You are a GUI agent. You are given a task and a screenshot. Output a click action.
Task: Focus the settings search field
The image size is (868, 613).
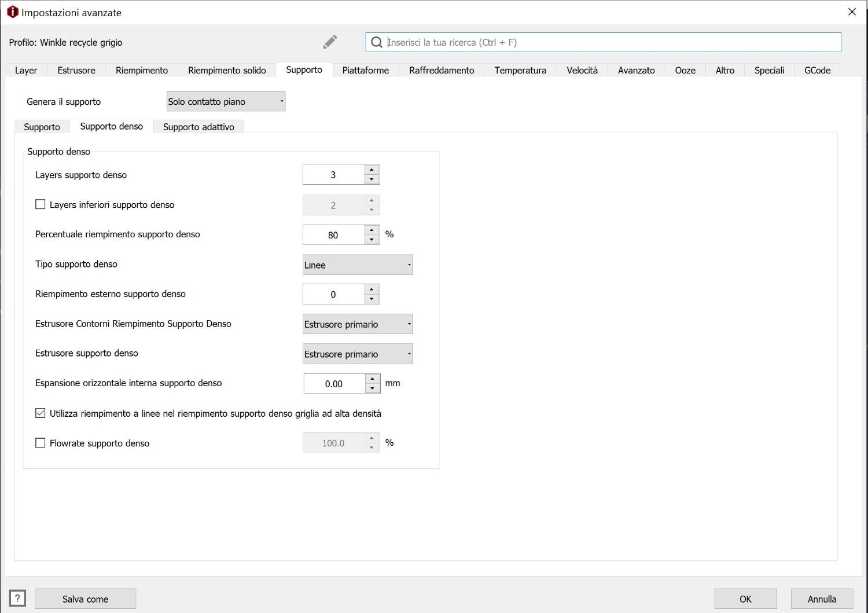pyautogui.click(x=608, y=42)
